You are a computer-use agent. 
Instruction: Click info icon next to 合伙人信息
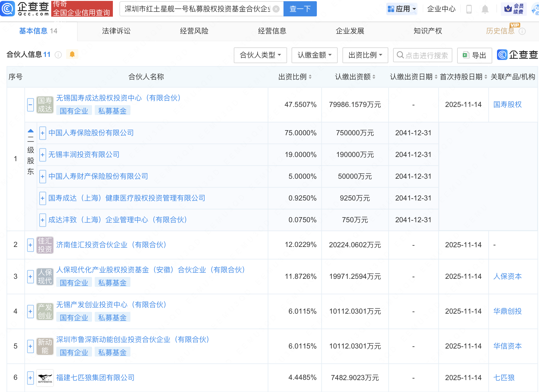pyautogui.click(x=58, y=55)
